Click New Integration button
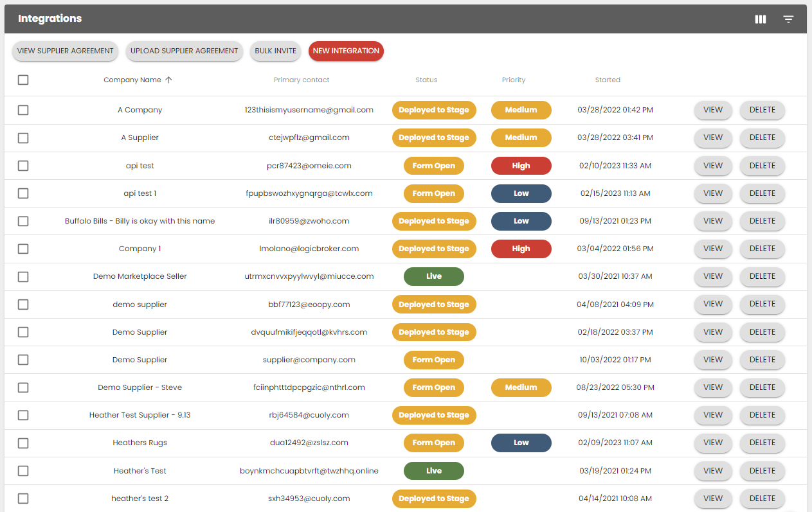 click(x=346, y=51)
